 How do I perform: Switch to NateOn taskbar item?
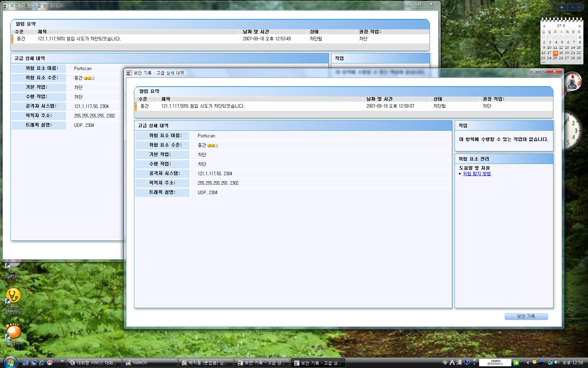click(150, 363)
